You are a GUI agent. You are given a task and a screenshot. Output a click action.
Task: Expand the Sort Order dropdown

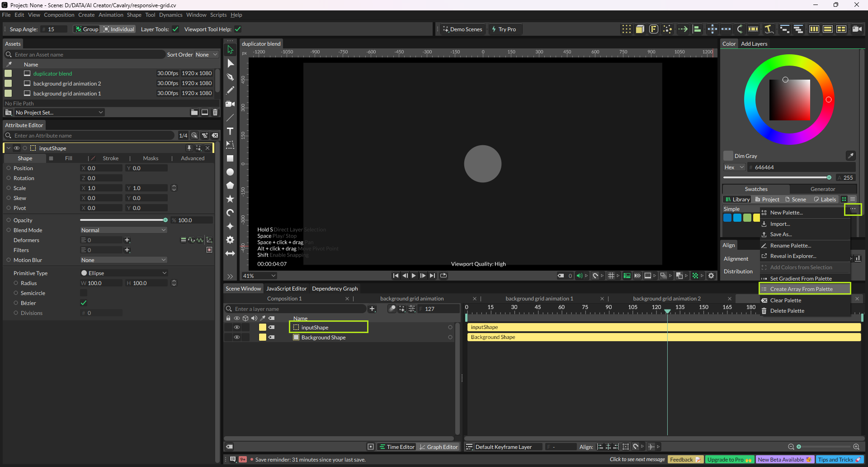[x=207, y=55]
